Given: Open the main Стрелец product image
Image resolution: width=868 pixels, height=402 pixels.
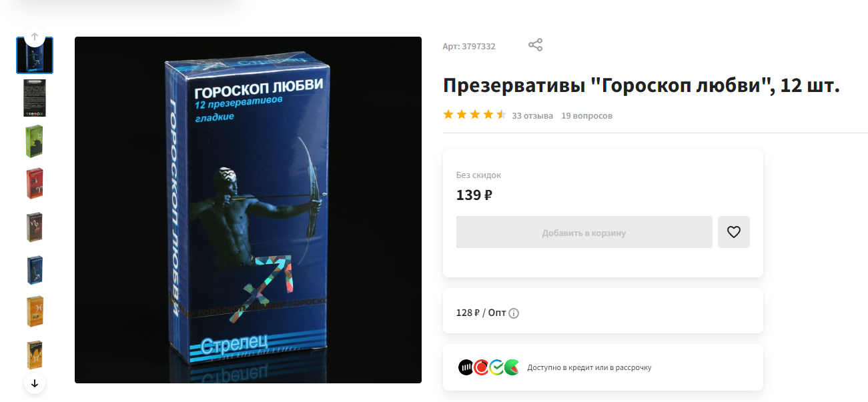Looking at the screenshot, I should [x=248, y=210].
